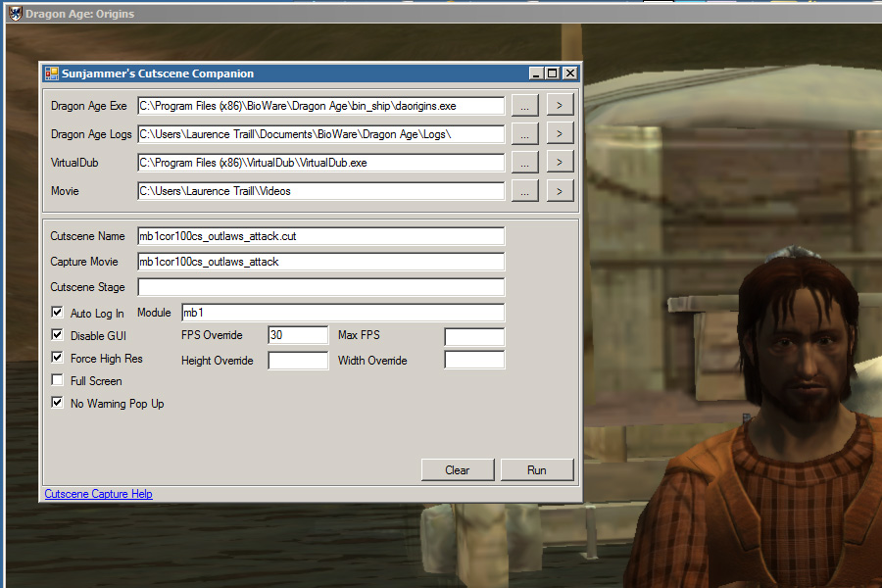The width and height of the screenshot is (882, 588).
Task: Open the Cutscene Capture Help link
Action: point(98,494)
